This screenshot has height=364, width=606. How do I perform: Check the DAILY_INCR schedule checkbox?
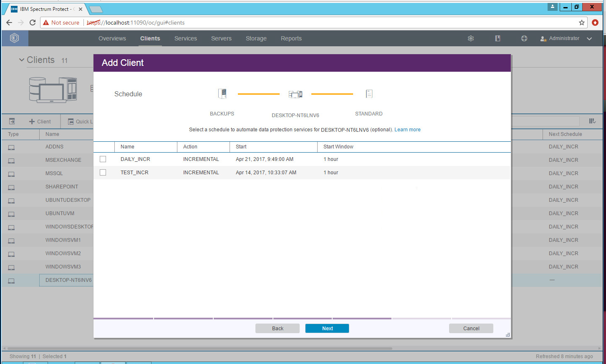pos(103,159)
